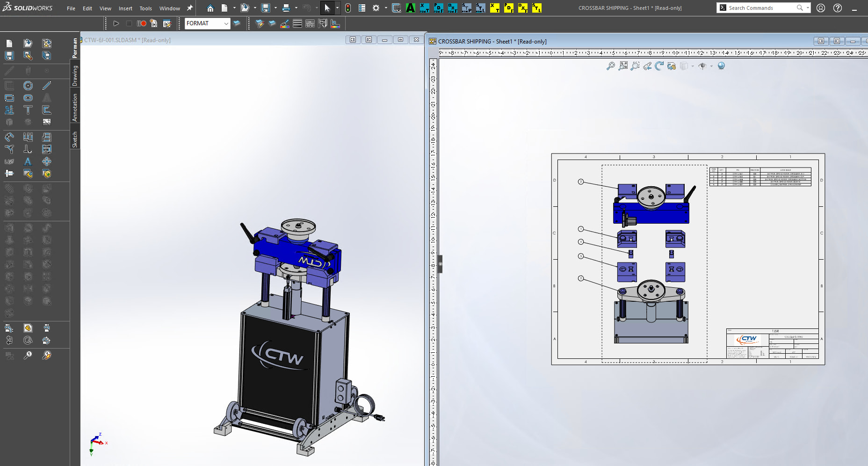
Task: Toggle the Hide/Show Items eye icon
Action: pos(702,66)
